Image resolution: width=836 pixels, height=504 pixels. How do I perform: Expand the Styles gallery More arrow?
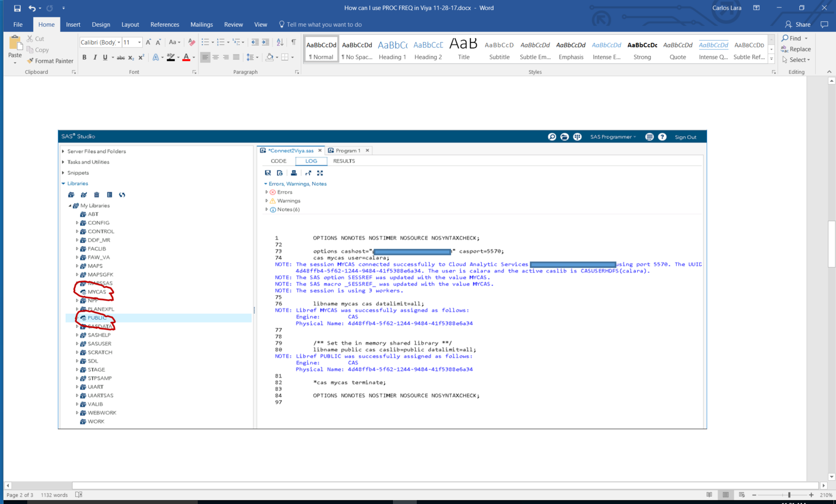772,59
